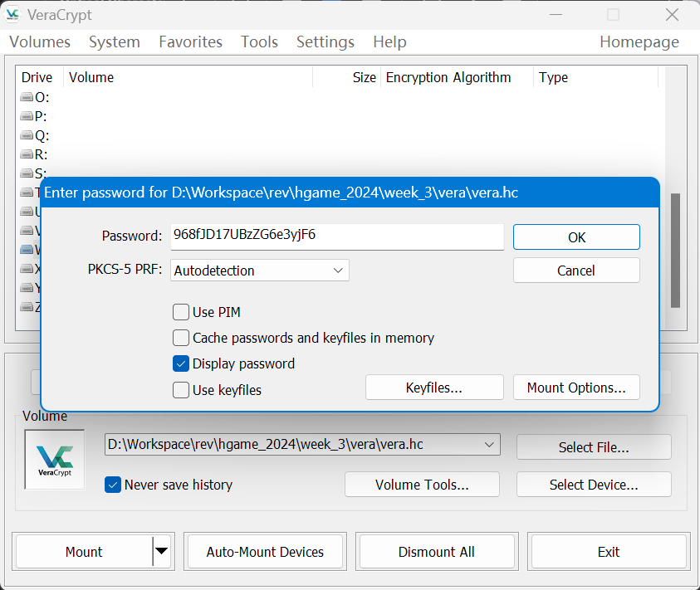Enable the Use keyfiles checkbox

tap(181, 390)
